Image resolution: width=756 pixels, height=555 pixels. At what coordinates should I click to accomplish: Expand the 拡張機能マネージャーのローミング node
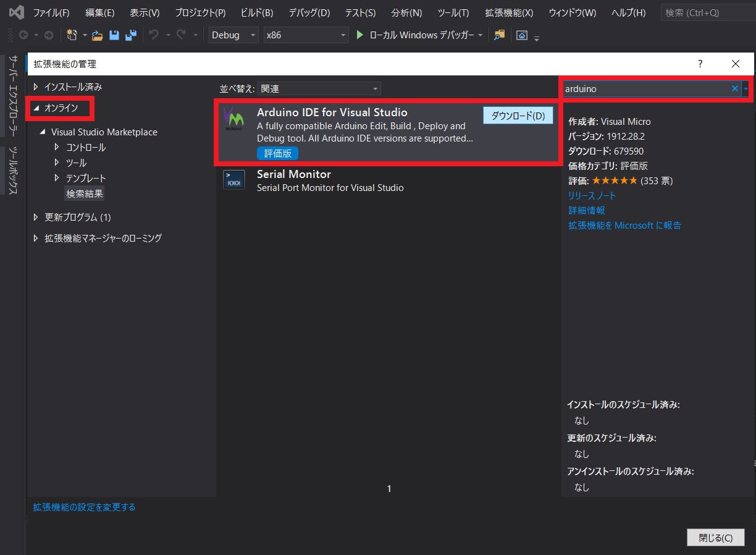point(36,238)
